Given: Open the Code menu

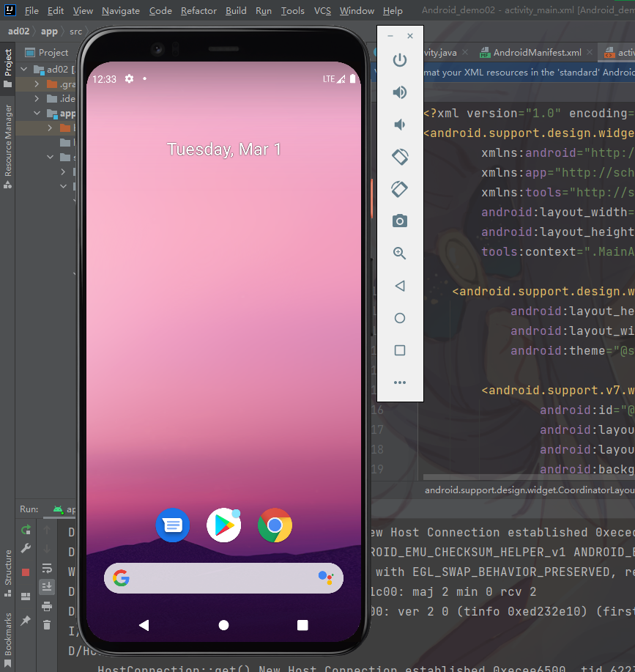Looking at the screenshot, I should click(160, 11).
